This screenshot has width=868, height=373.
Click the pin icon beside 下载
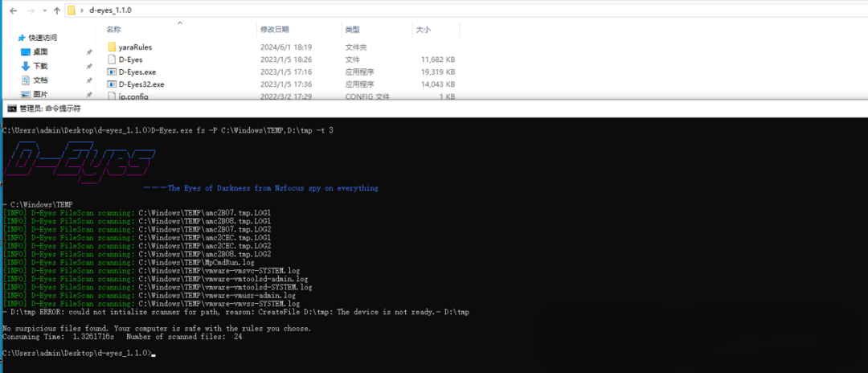(88, 67)
